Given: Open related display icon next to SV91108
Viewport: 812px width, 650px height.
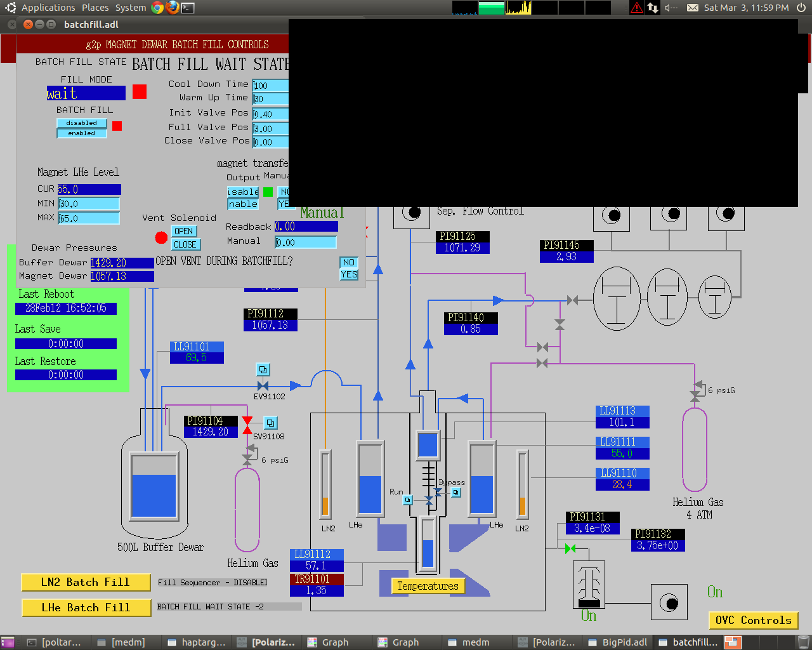Looking at the screenshot, I should coord(271,423).
